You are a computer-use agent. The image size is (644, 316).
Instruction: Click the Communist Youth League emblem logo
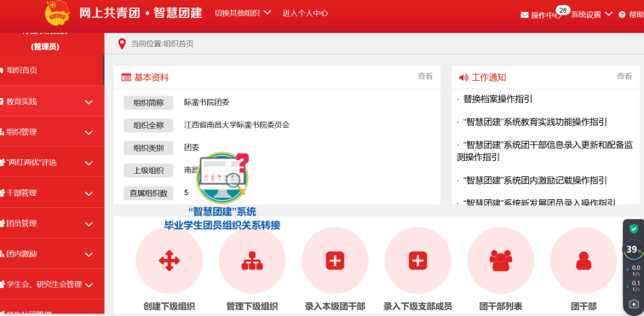(x=58, y=13)
